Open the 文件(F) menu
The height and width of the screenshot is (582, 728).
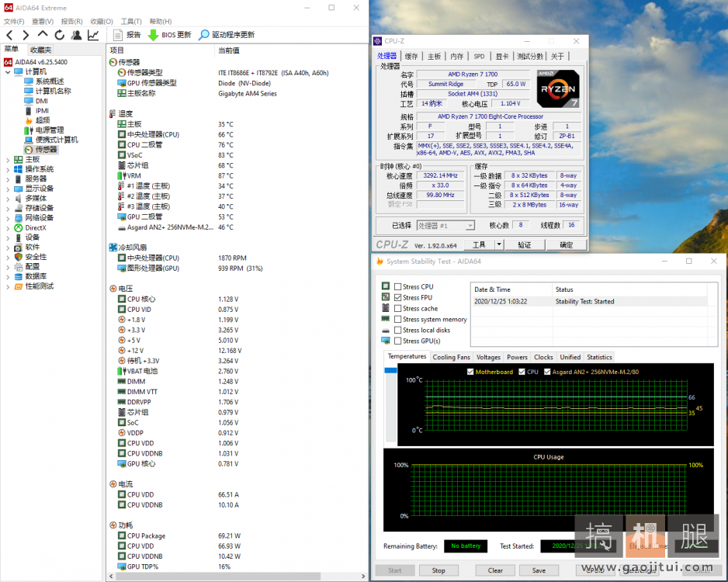[14, 22]
